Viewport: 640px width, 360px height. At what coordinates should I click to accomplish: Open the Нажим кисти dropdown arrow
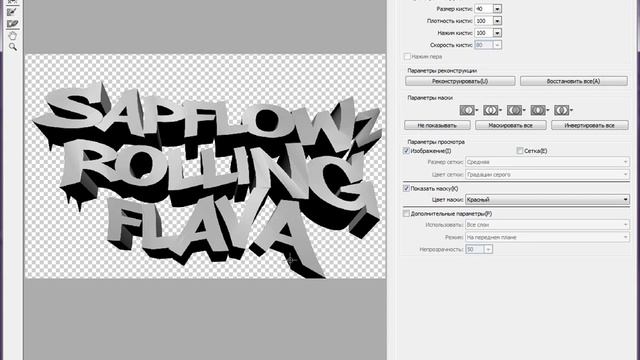coord(497,33)
